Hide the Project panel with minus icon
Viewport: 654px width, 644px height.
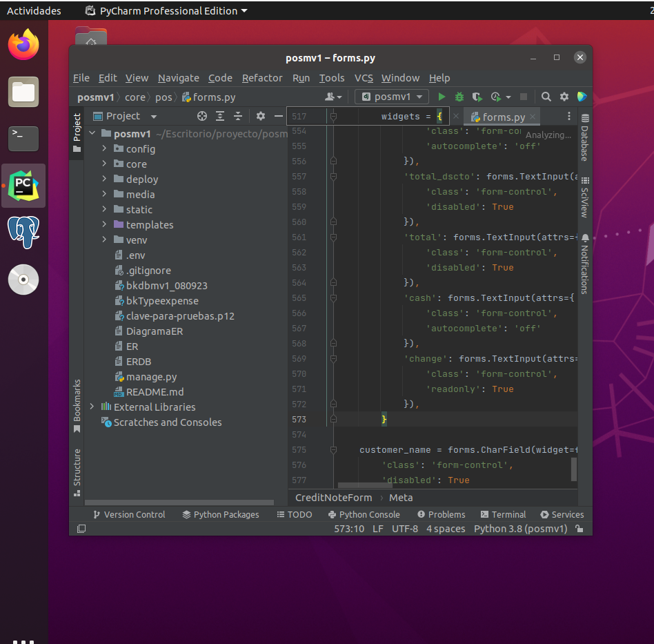tap(279, 117)
